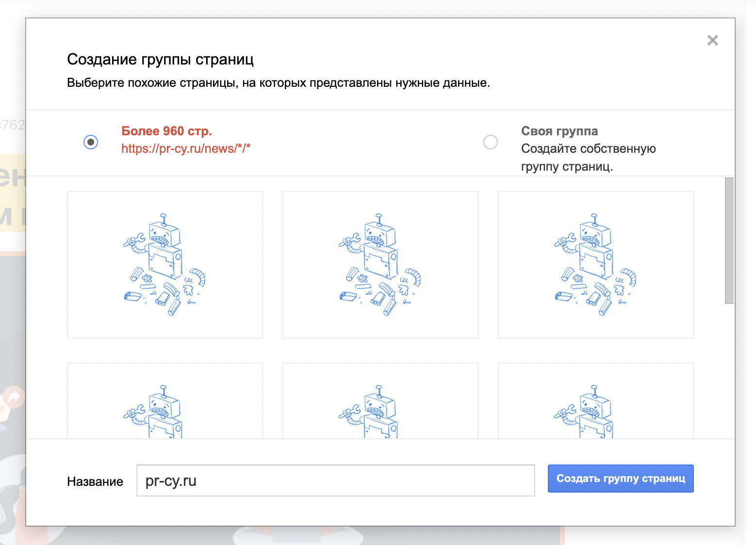This screenshot has height=545, width=756.
Task: Focus the 'Название' text field with pr-cy.ru
Action: point(335,481)
